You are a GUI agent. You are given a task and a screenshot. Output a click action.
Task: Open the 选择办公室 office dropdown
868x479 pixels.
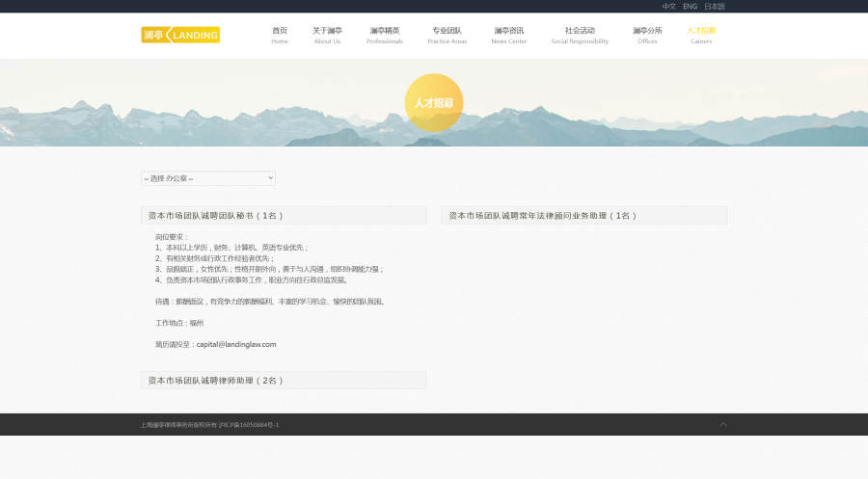(208, 178)
